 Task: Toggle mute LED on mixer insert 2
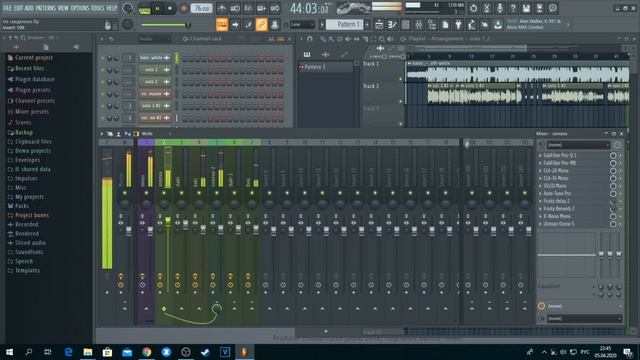click(x=164, y=193)
